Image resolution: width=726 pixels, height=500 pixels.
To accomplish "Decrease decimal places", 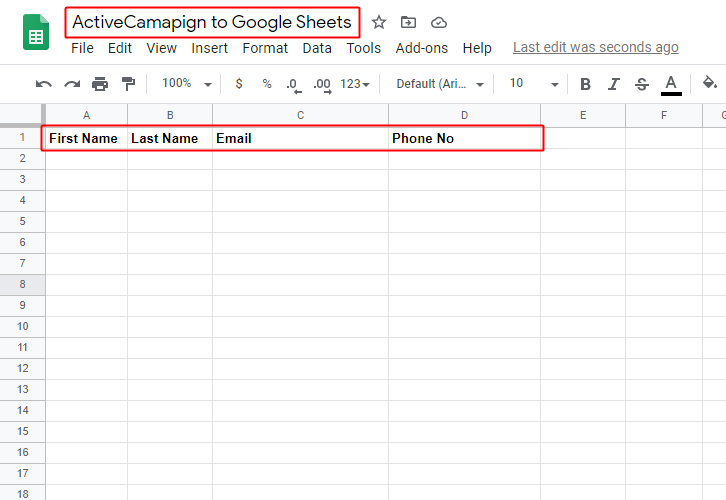I will click(x=294, y=85).
